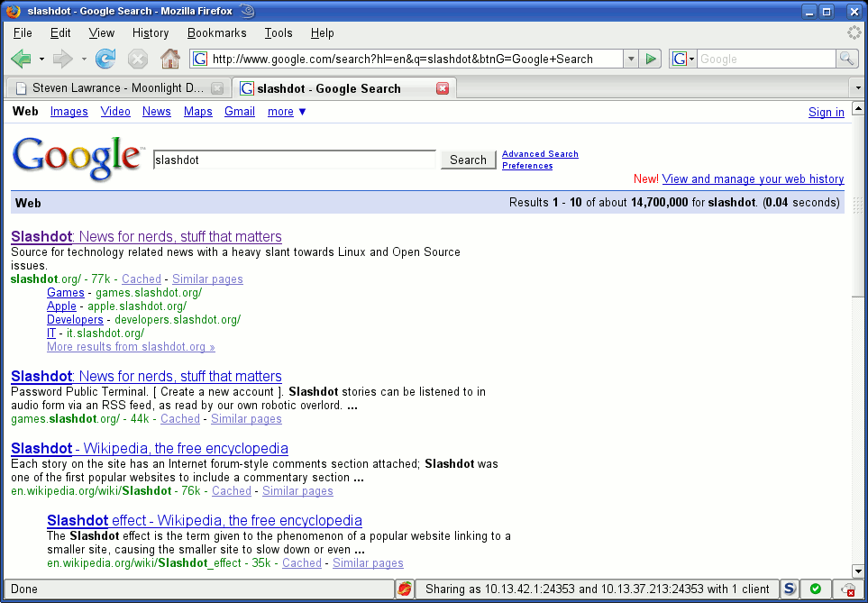Click the scrollbar down arrow
Screen dimensions: 868x603
click(858, 571)
